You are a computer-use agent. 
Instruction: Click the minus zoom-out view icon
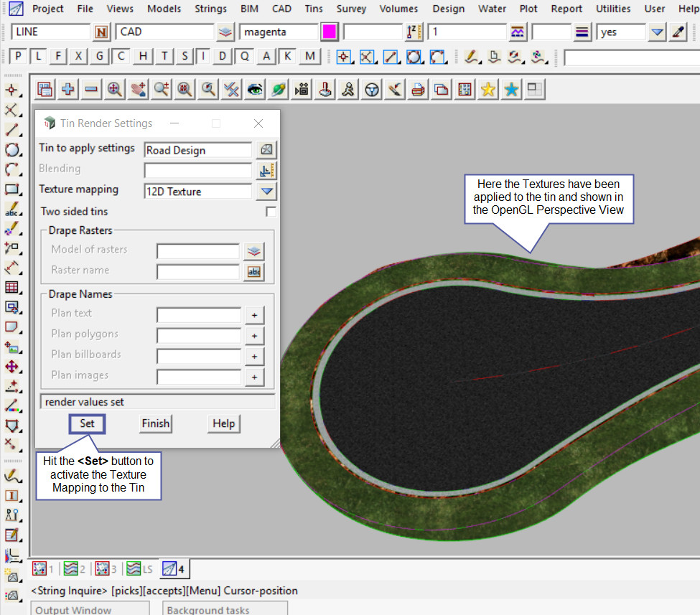[x=91, y=89]
